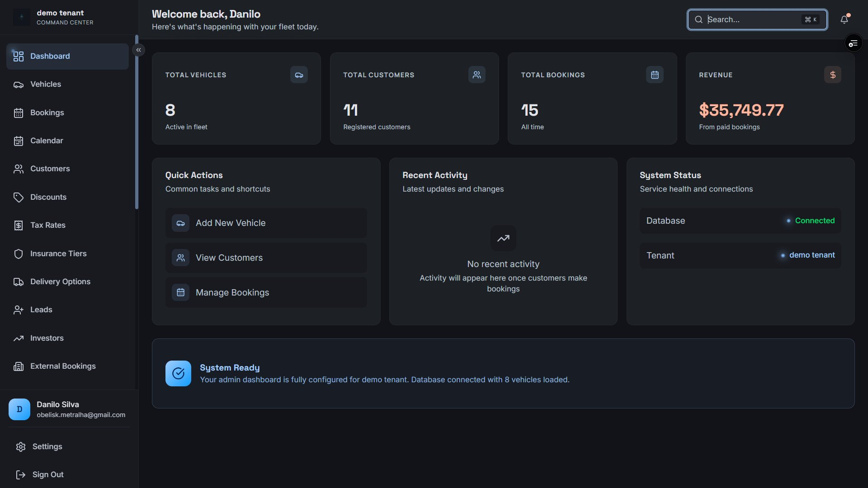Click the Manage Bookings quick action

(266, 293)
